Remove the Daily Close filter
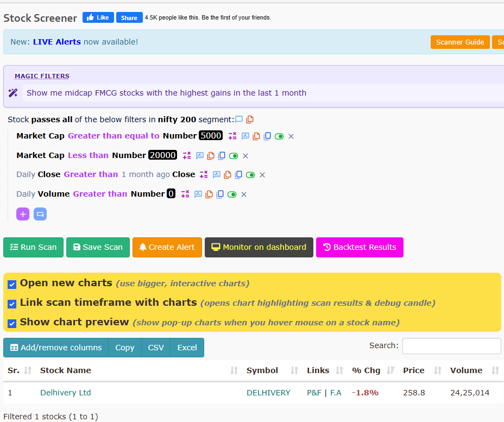 [x=262, y=175]
